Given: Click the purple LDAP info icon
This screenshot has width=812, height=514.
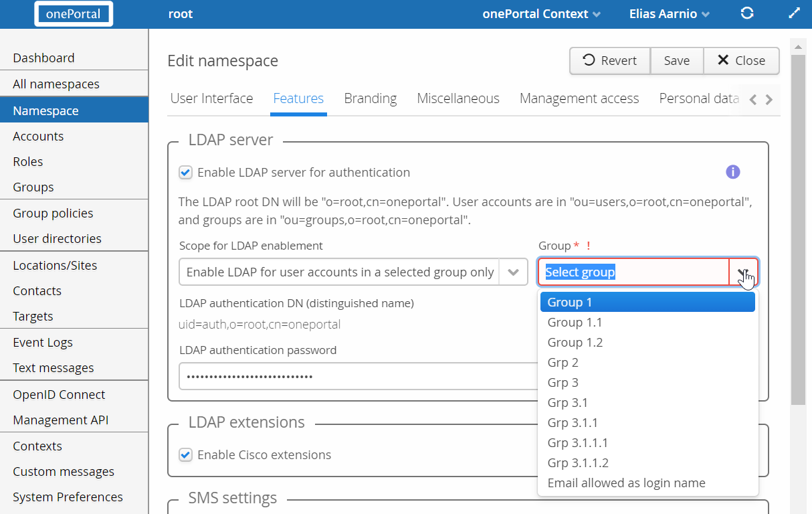Looking at the screenshot, I should point(732,172).
